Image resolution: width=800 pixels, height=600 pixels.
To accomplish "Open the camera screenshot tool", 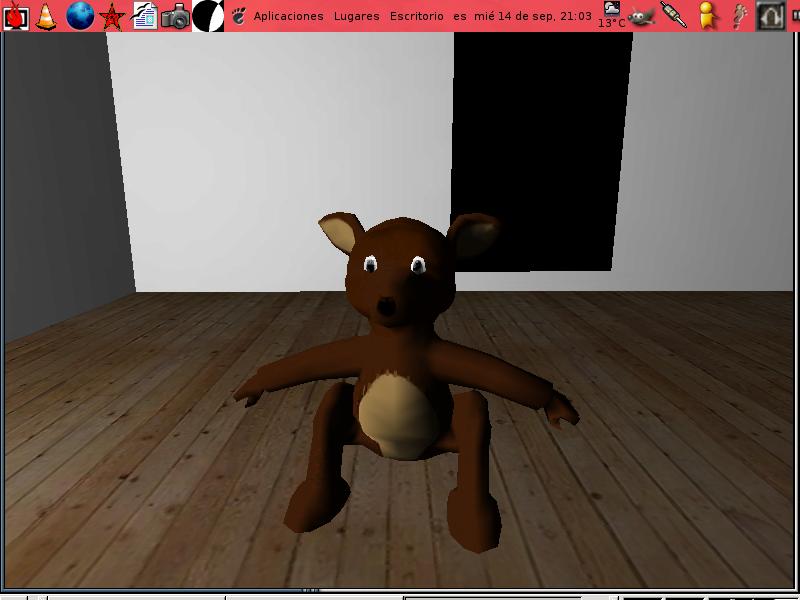I will tap(176, 16).
